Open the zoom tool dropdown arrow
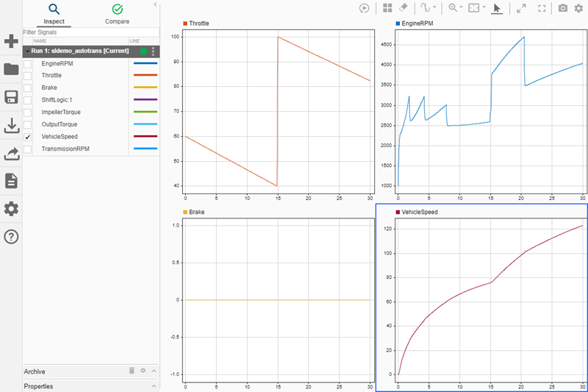Viewport: 588px width, 392px height. (x=461, y=7)
